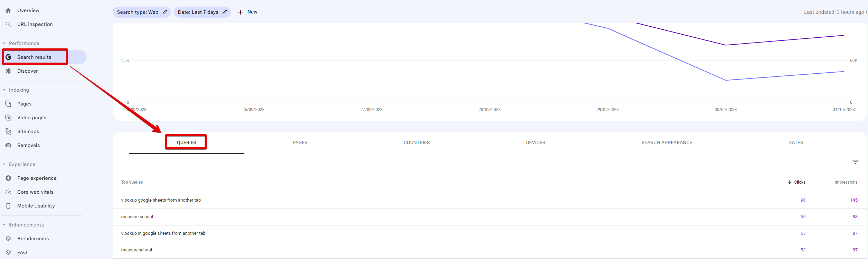Collapse the Performance section
This screenshot has height=259, width=868.
click(4, 43)
